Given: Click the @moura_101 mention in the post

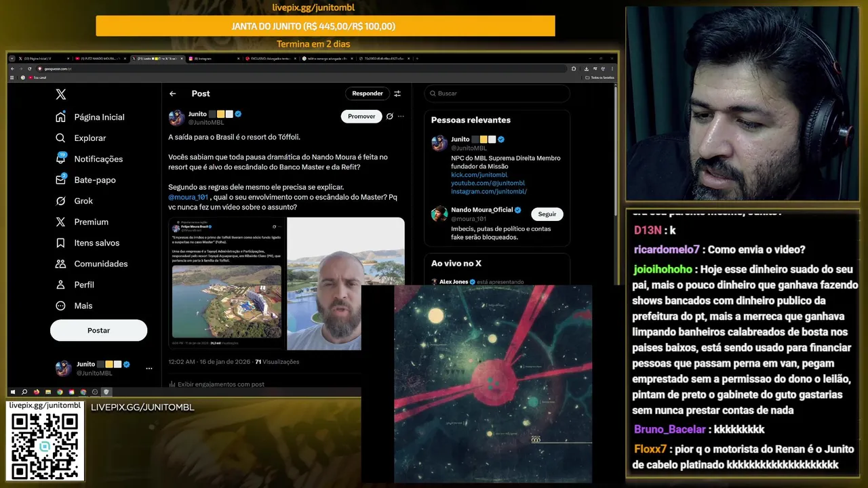Looking at the screenshot, I should tap(188, 197).
